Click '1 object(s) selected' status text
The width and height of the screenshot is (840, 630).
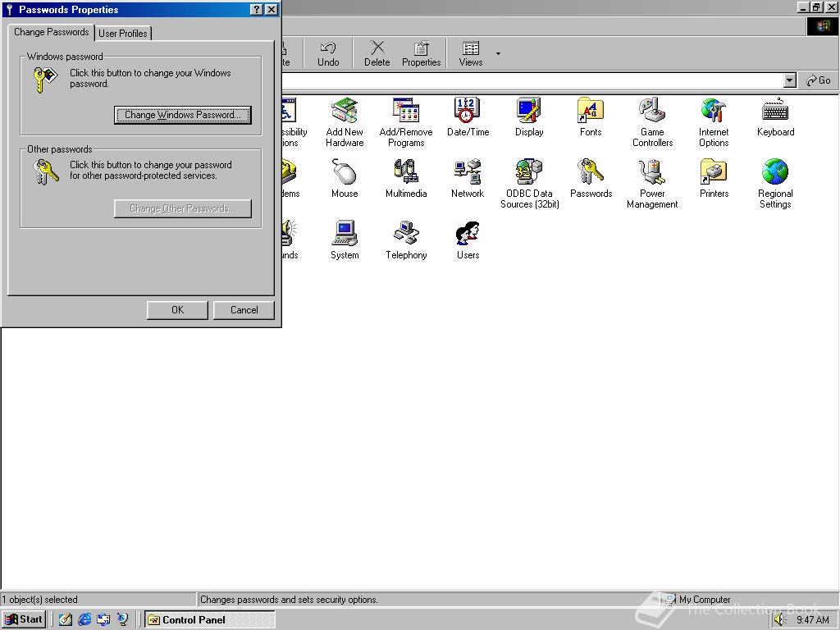(39, 600)
